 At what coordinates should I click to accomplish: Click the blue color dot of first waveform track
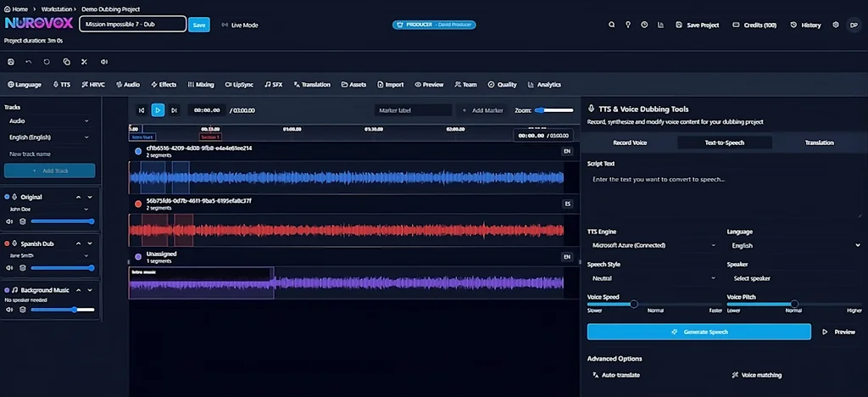138,151
